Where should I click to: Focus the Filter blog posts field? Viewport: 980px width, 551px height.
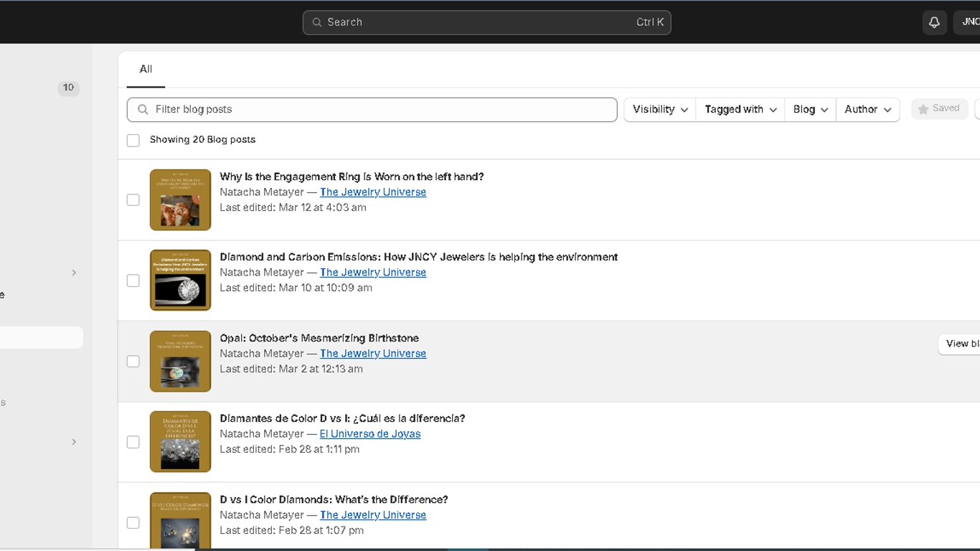pos(380,110)
